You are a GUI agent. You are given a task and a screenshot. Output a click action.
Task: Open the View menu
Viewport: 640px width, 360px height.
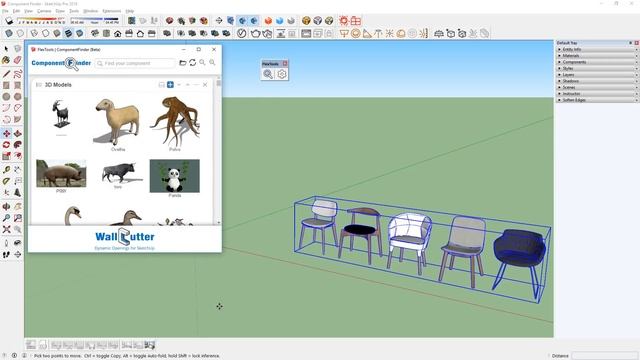click(x=29, y=11)
